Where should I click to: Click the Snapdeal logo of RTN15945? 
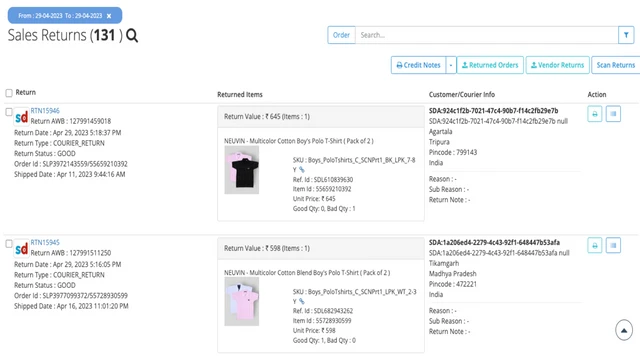tap(21, 249)
